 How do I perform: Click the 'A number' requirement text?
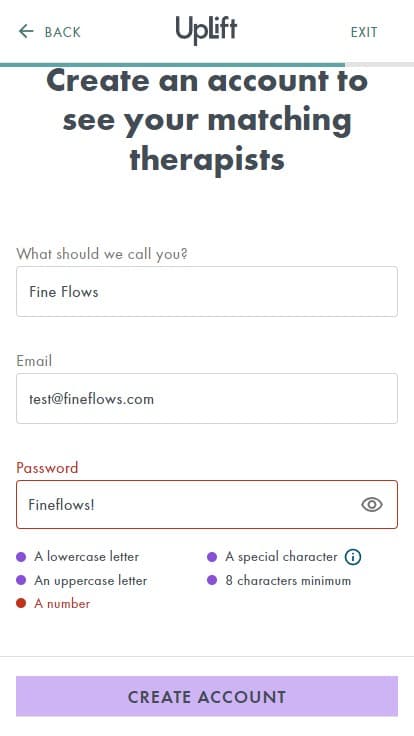(62, 604)
